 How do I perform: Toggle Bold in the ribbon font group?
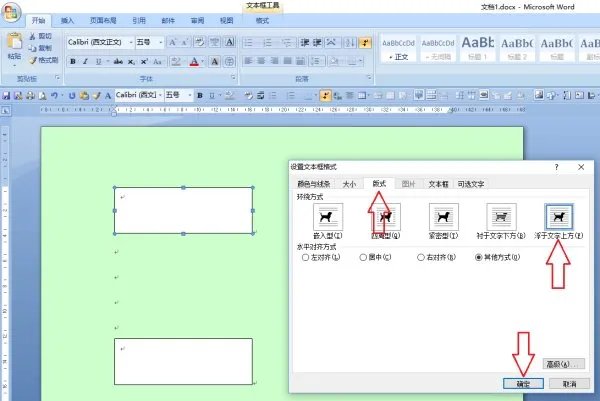pyautogui.click(x=73, y=61)
